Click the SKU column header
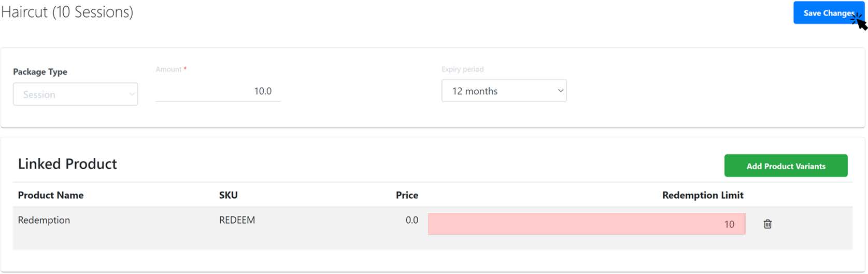The image size is (868, 274). [x=229, y=195]
